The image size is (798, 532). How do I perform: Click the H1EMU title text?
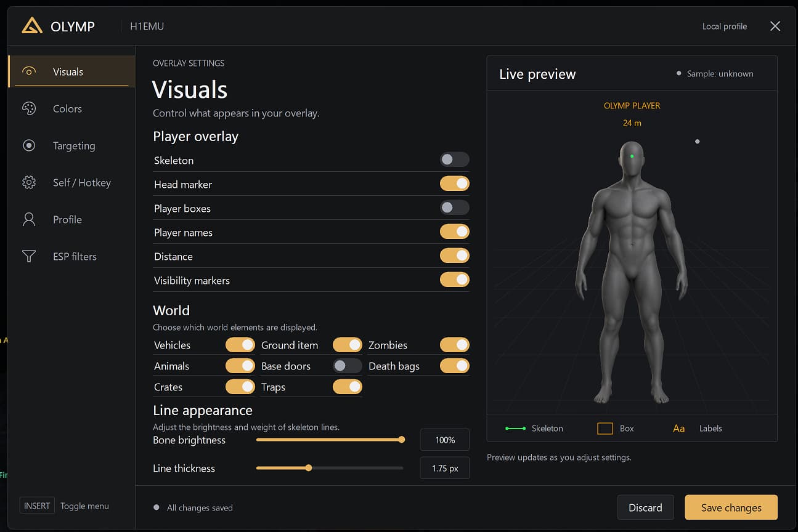coord(147,26)
